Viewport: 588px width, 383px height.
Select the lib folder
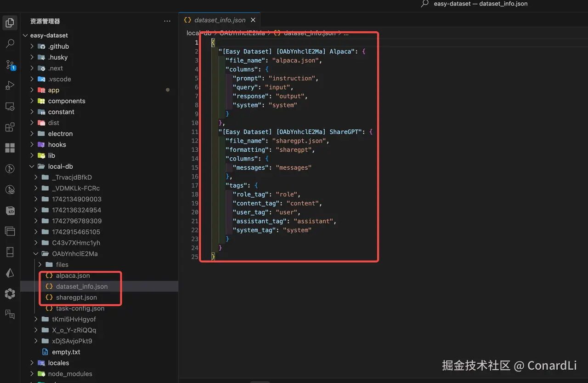pyautogui.click(x=51, y=155)
